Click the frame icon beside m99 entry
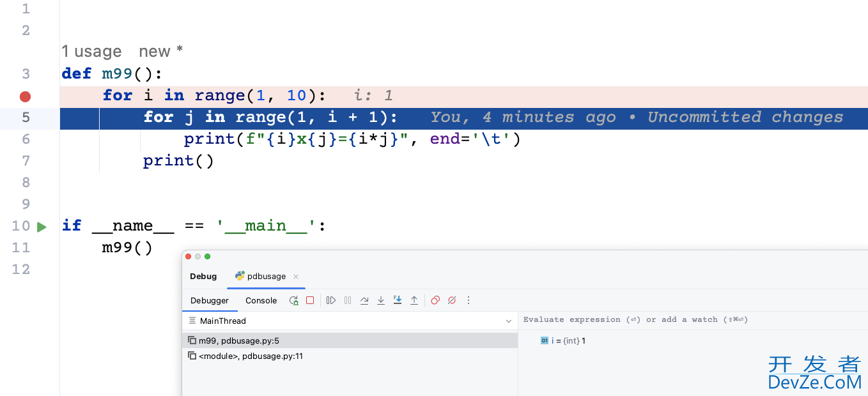The width and height of the screenshot is (868, 396). coord(192,340)
